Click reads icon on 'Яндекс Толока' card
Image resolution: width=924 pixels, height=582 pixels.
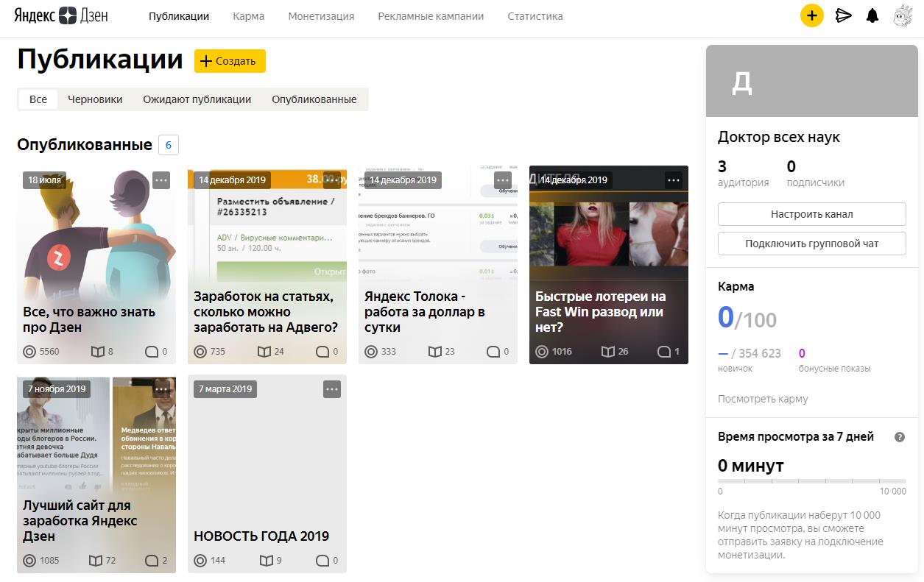[435, 352]
